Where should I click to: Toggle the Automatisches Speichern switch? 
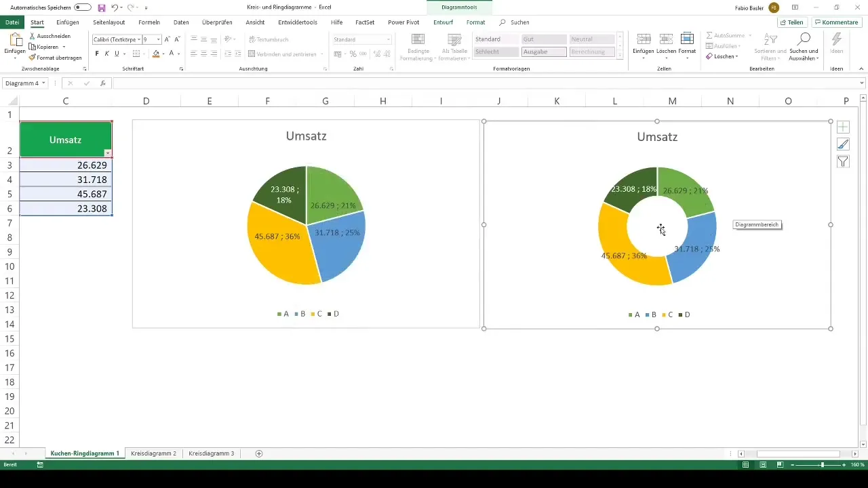point(83,7)
